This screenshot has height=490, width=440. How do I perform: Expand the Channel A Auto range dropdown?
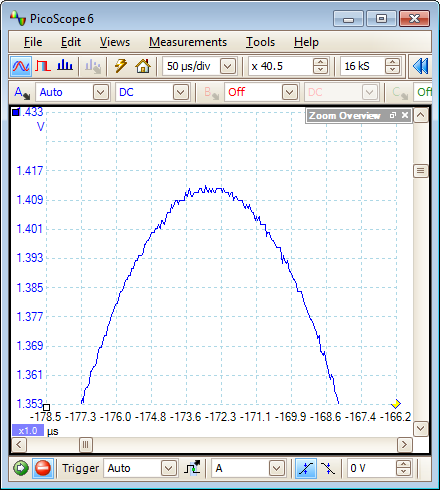101,92
